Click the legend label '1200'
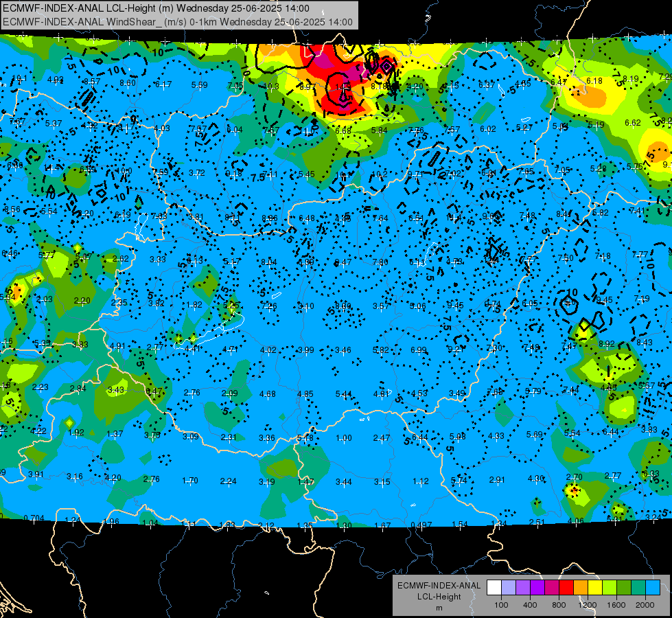The width and height of the screenshot is (672, 618). click(x=588, y=605)
